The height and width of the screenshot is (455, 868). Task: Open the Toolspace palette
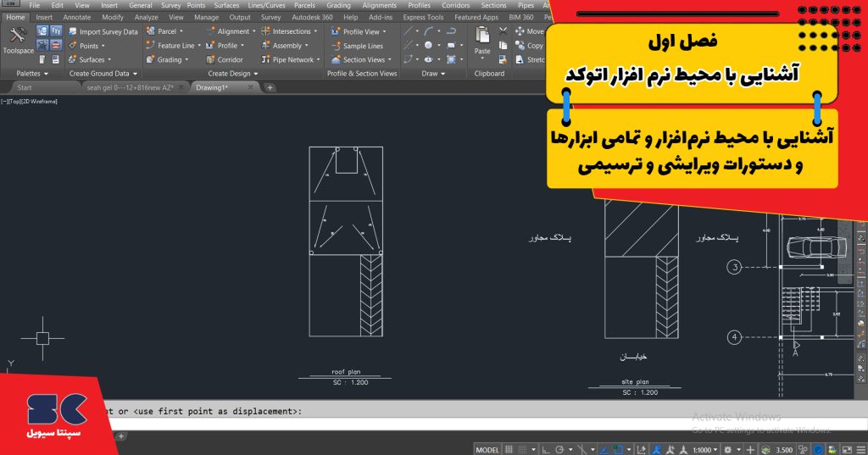tap(18, 41)
